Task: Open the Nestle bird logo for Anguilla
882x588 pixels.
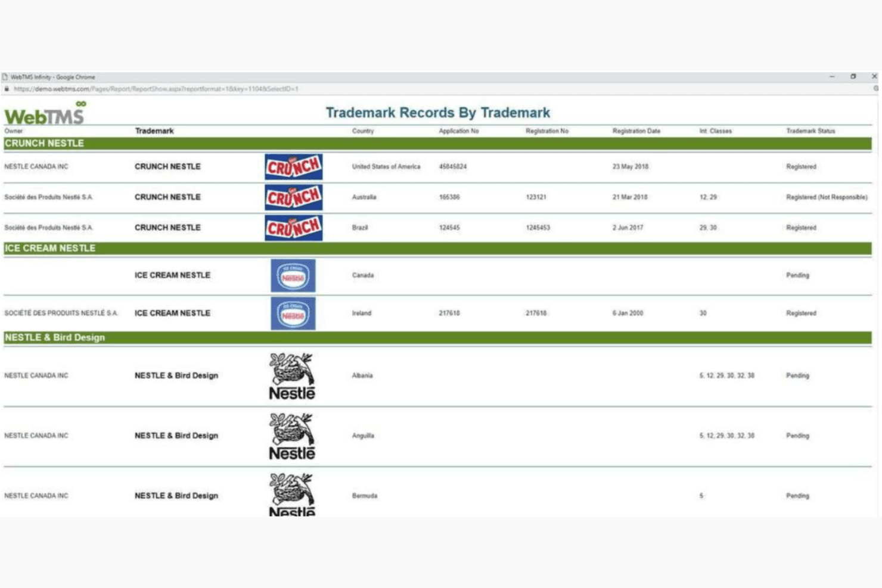Action: point(292,436)
